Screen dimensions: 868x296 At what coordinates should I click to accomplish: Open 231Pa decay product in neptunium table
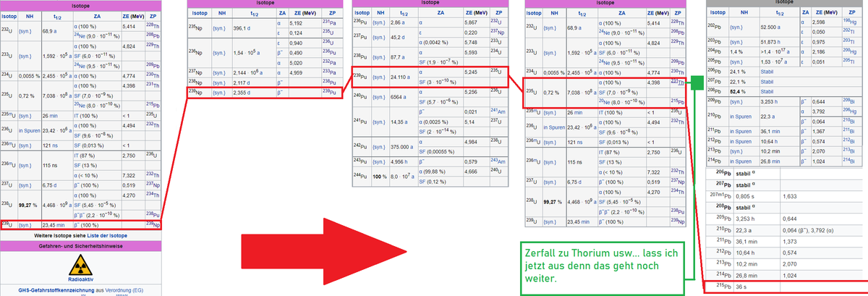(x=329, y=22)
